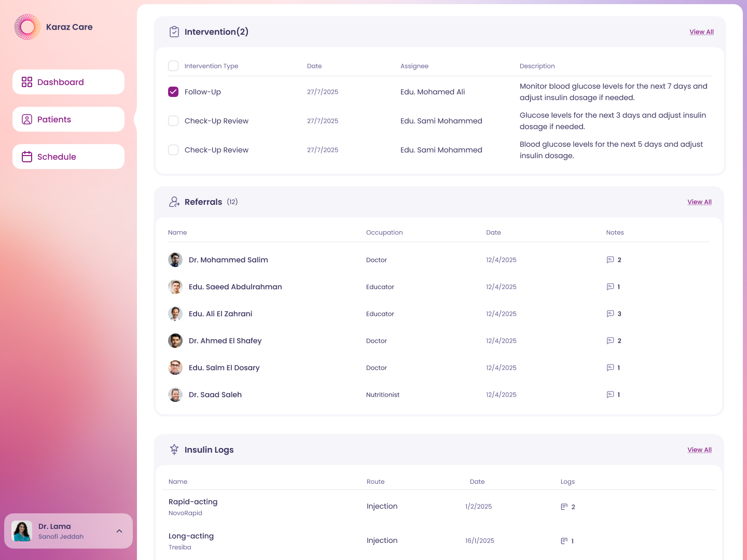This screenshot has height=560, width=747.
Task: Open the Patients menu item
Action: click(x=68, y=119)
